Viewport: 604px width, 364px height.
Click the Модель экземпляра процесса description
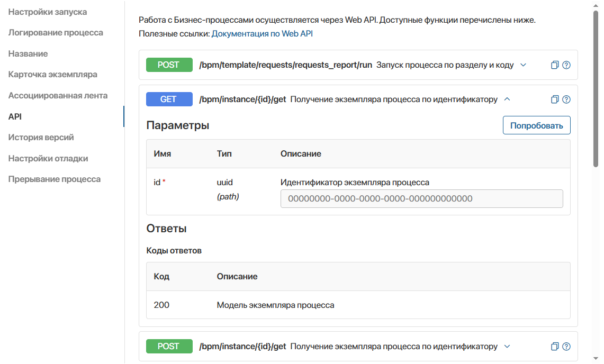pyautogui.click(x=275, y=305)
